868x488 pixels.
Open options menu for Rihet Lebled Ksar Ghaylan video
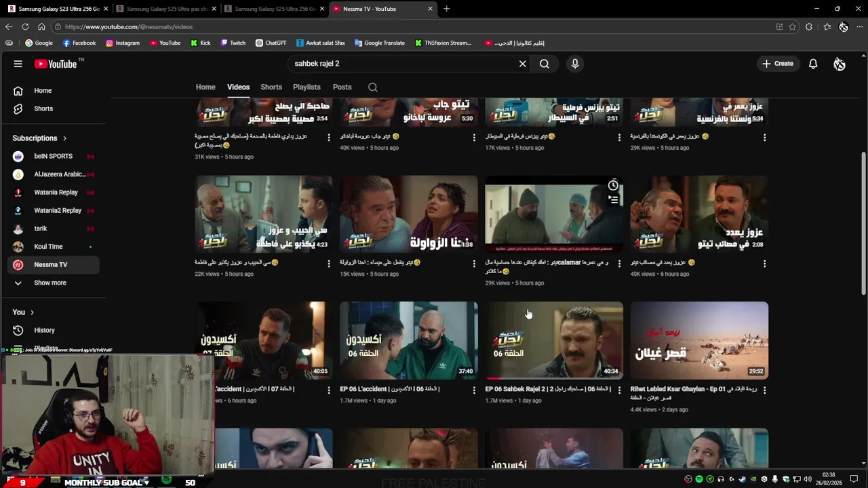[764, 390]
